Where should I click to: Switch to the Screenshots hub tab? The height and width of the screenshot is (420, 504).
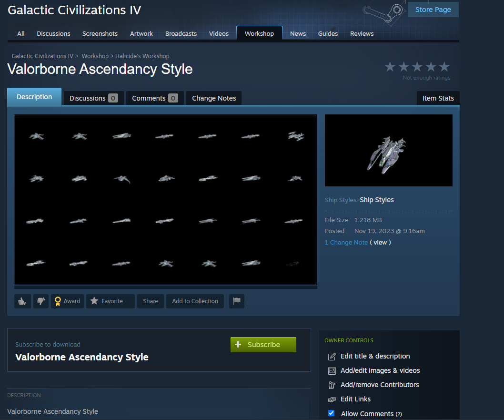tap(100, 33)
